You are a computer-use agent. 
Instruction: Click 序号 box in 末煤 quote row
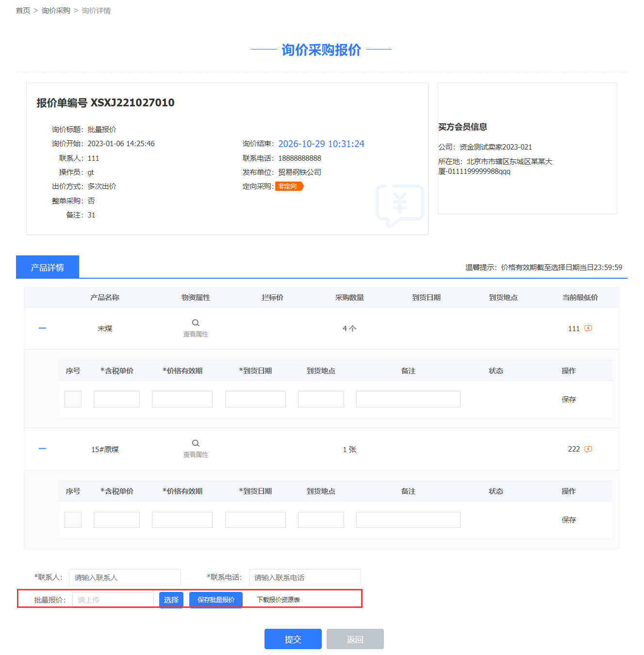73,399
